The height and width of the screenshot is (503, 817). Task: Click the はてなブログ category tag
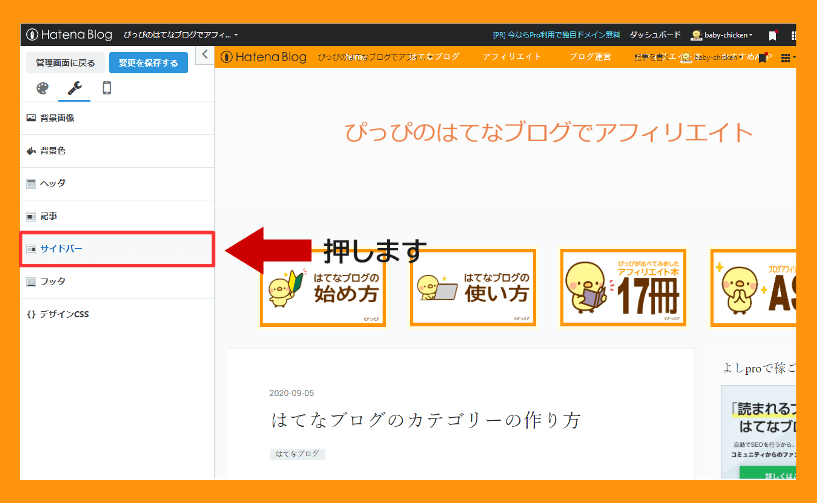click(x=298, y=454)
